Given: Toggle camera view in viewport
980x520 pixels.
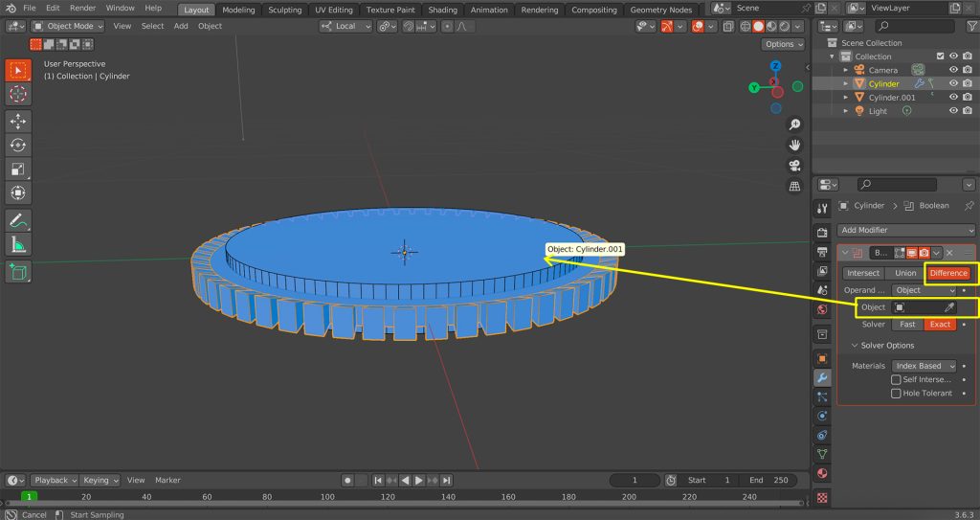Looking at the screenshot, I should (794, 166).
